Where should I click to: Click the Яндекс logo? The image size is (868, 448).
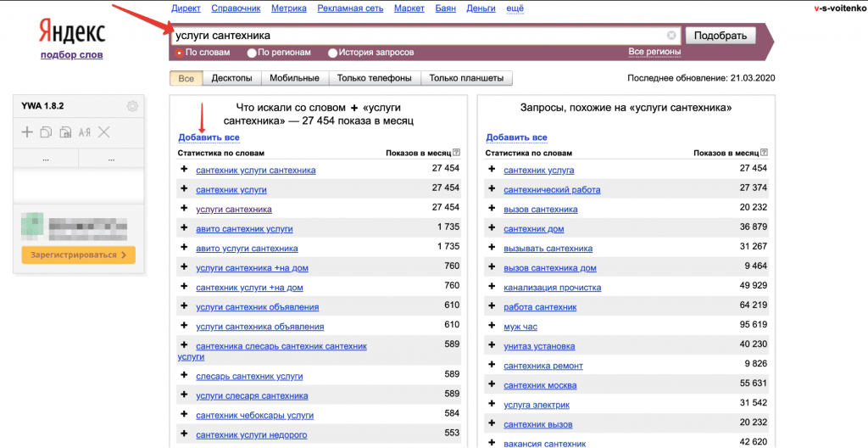click(72, 33)
